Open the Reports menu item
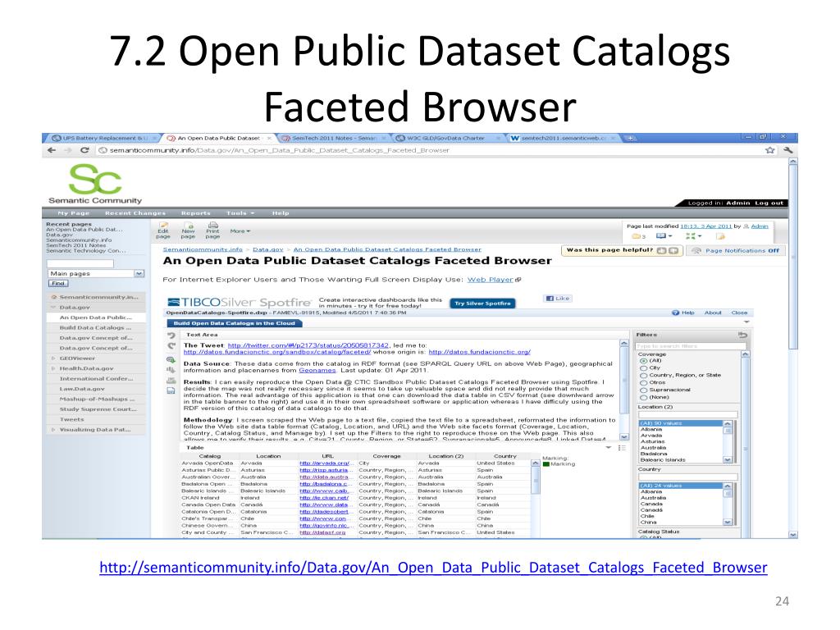 tap(195, 213)
